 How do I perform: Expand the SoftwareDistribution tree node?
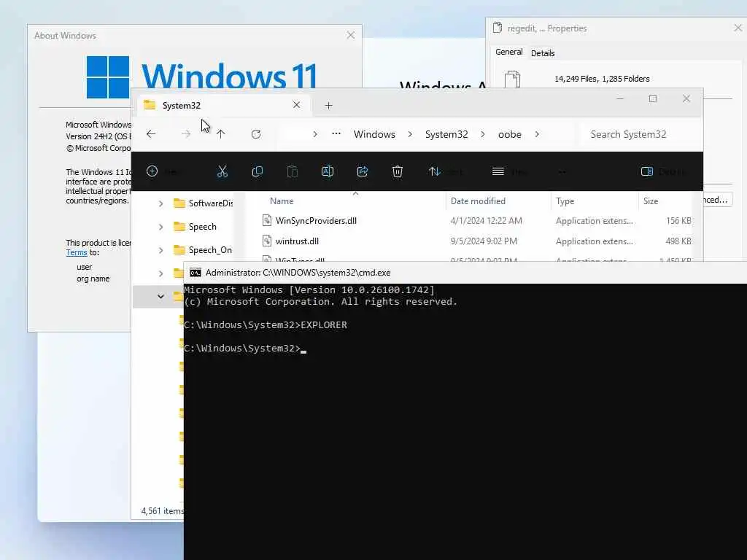pos(161,204)
